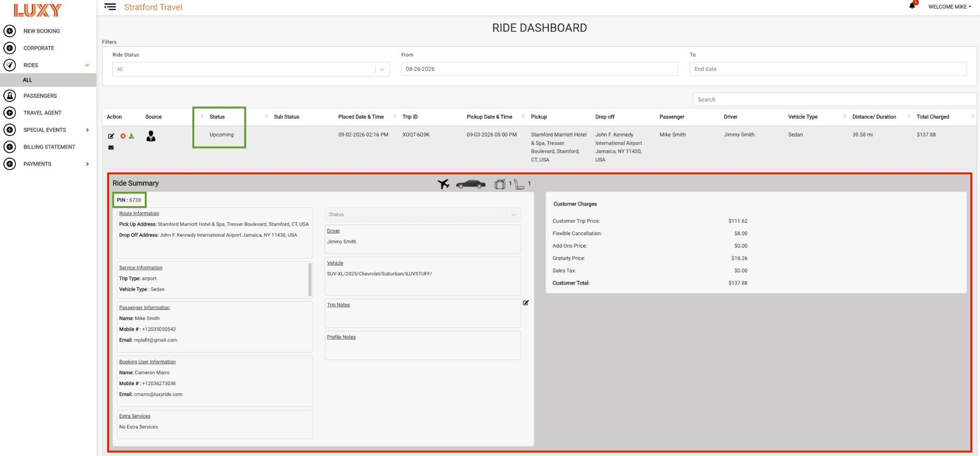Viewport: 980px width, 456px height.
Task: Click the sedan car icon in Ride Summary
Action: click(x=471, y=184)
